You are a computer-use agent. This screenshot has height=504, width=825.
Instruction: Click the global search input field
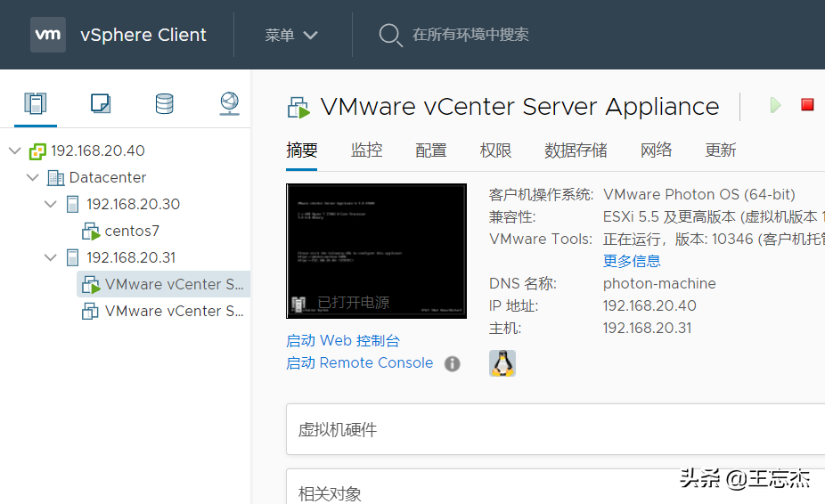pyautogui.click(x=471, y=35)
